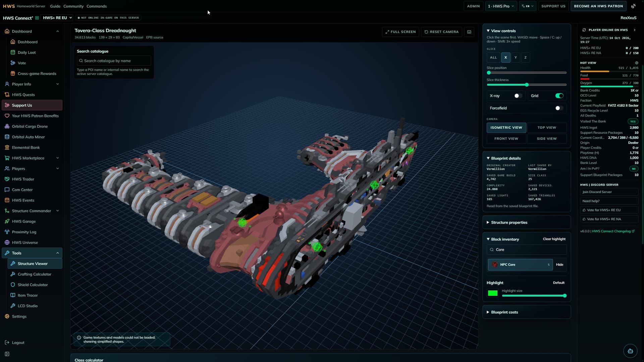Open the Commands menu in top bar
The width and height of the screenshot is (644, 362).
pos(97,6)
